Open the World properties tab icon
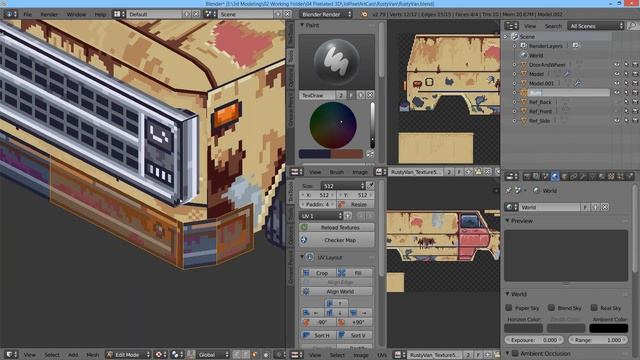The image size is (640, 360). click(555, 176)
